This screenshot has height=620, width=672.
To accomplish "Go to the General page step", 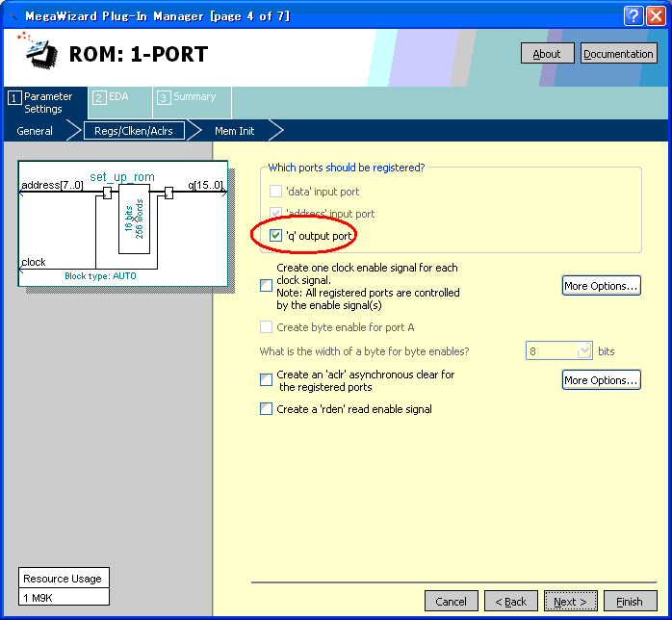I will point(35,131).
